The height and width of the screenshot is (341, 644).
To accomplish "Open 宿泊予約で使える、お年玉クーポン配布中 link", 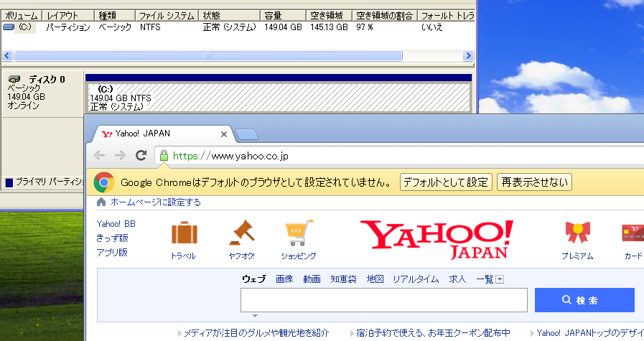I will pos(434,333).
